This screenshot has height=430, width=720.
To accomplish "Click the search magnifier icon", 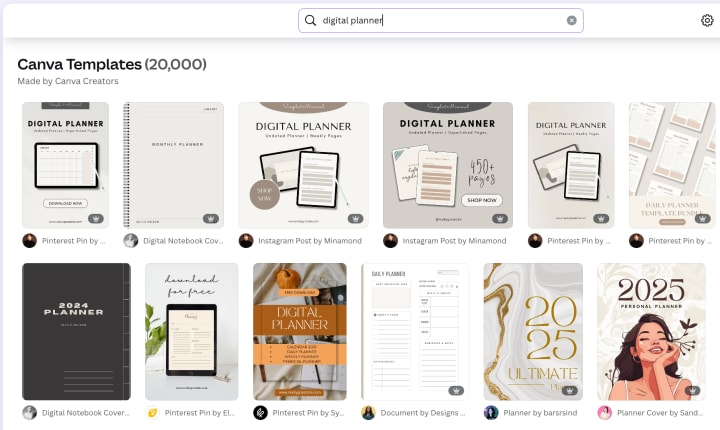I will tap(310, 20).
